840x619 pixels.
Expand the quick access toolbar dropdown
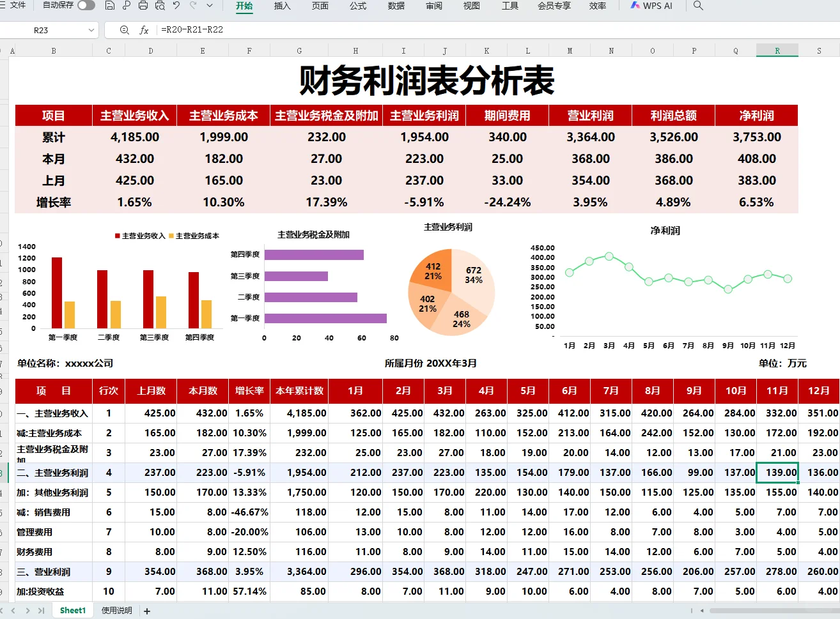click(210, 5)
